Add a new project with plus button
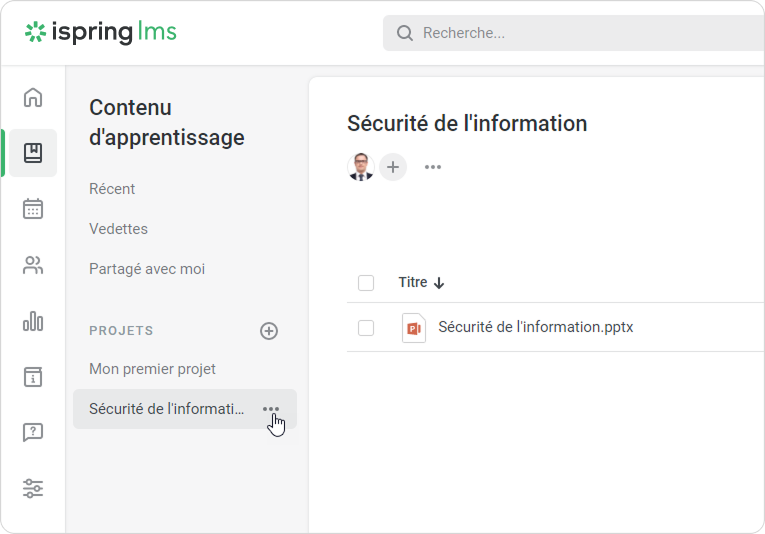This screenshot has width=765, height=534. (269, 331)
